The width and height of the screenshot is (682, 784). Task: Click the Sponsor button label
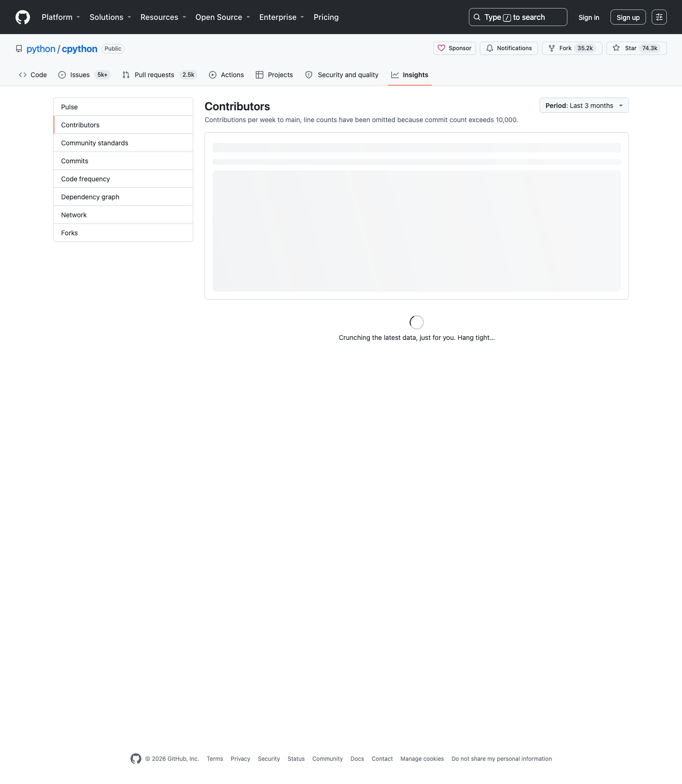point(460,48)
